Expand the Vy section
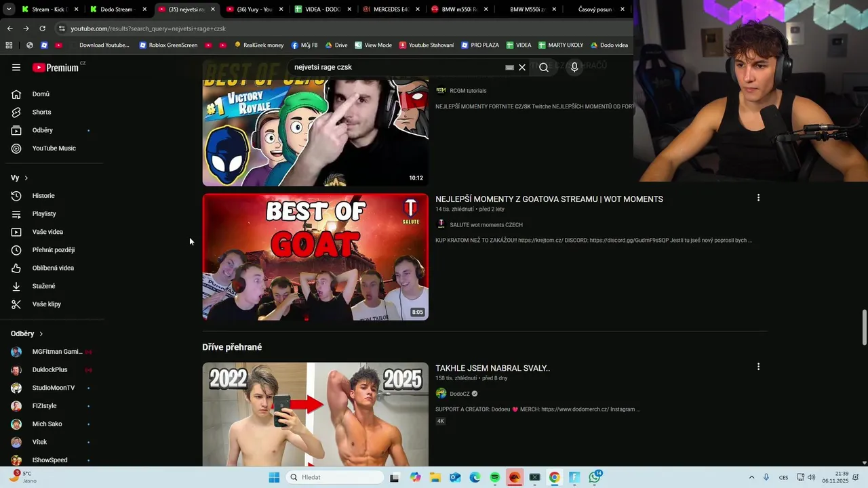 20,178
